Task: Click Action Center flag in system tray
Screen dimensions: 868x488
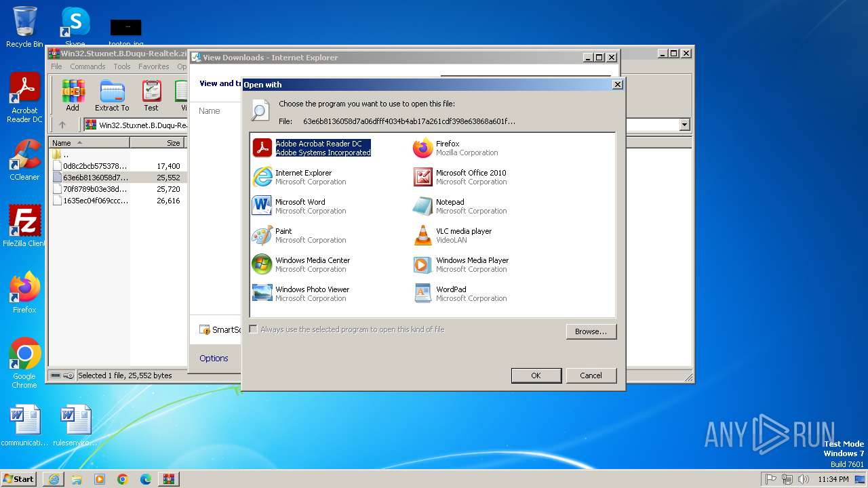Action: (771, 479)
